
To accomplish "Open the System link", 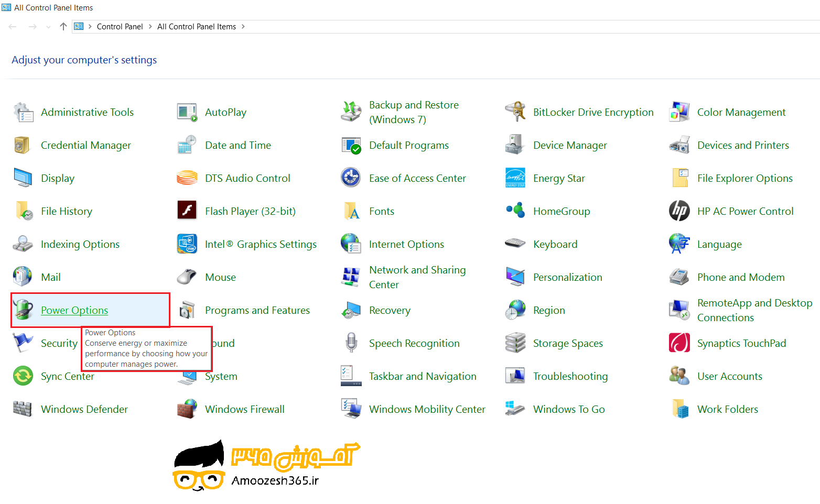I will click(221, 376).
